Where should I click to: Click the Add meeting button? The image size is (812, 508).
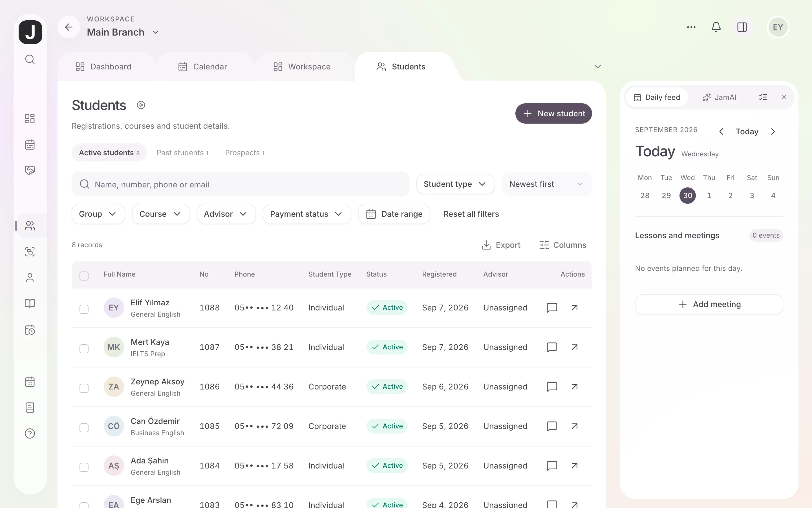pyautogui.click(x=709, y=304)
